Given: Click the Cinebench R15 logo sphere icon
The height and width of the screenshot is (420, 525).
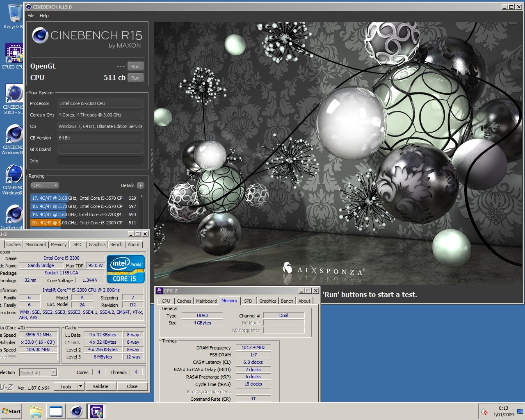Looking at the screenshot, I should pos(40,36).
